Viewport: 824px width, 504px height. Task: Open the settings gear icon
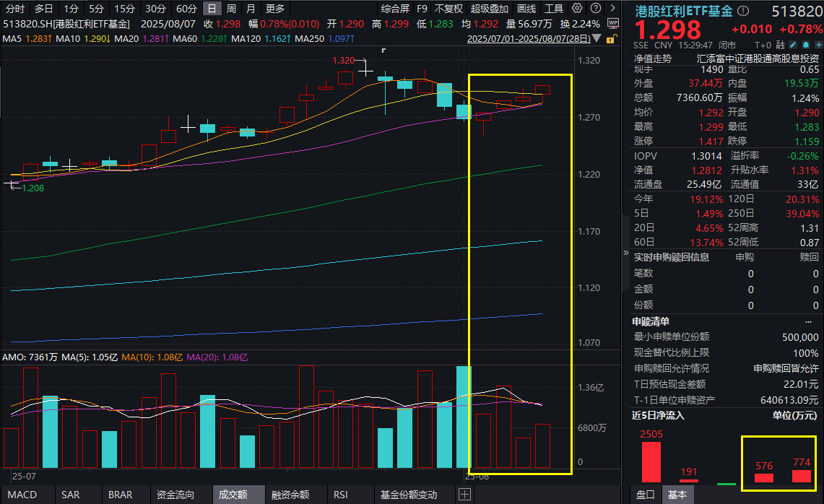point(577,9)
